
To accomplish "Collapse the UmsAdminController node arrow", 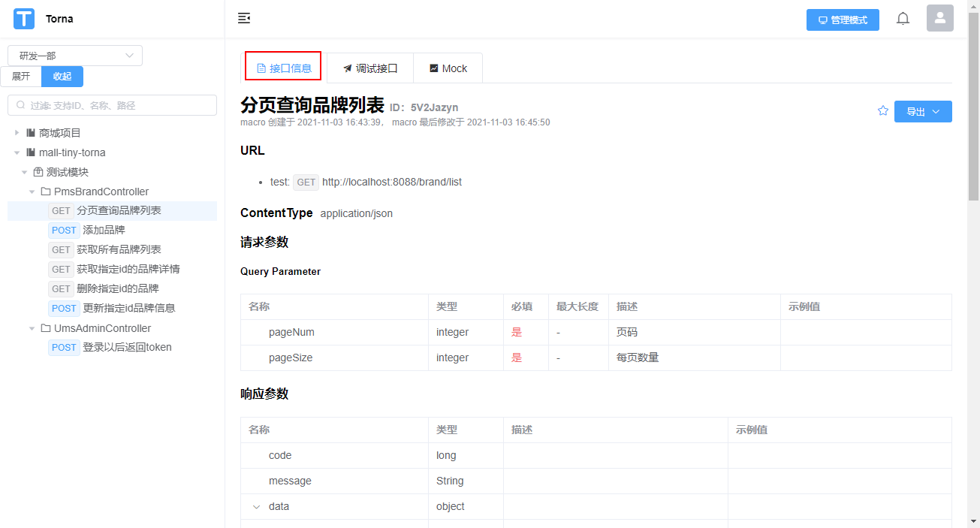I will (x=32, y=328).
